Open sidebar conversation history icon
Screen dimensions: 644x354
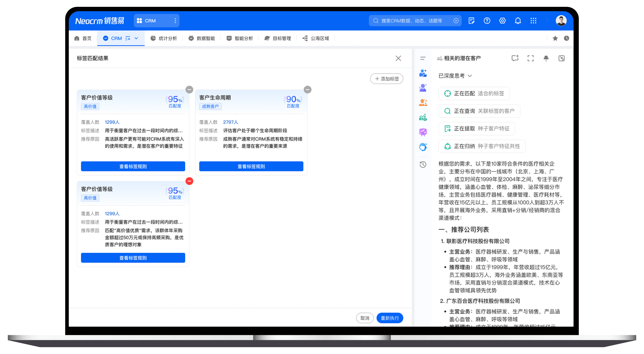click(423, 164)
